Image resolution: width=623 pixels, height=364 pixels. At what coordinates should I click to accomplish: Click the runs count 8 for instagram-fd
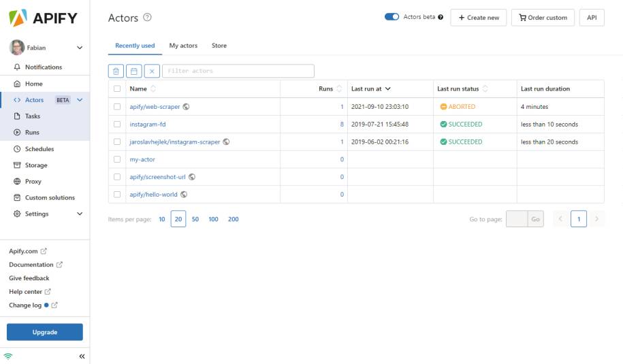tap(342, 125)
